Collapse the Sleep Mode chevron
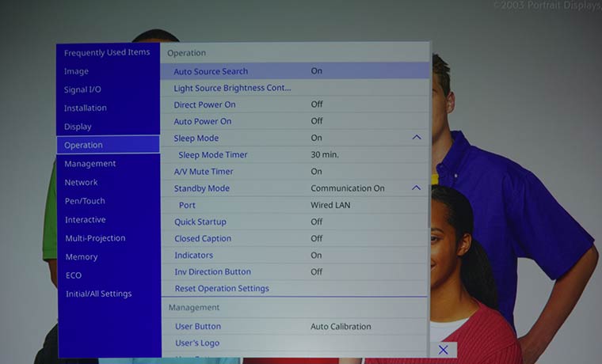The width and height of the screenshot is (602, 364). 417,138
